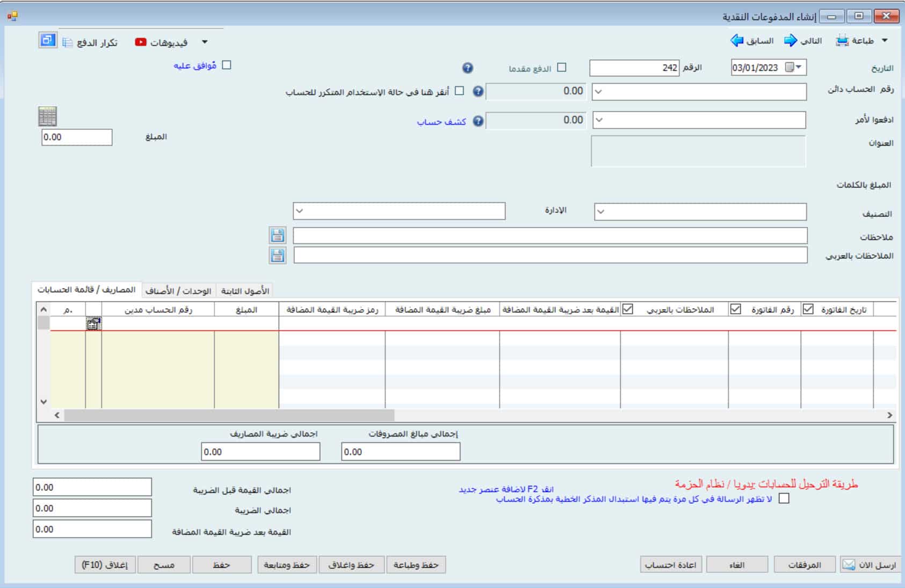Click save icon beside الملاحظات بالعربي field

[277, 255]
